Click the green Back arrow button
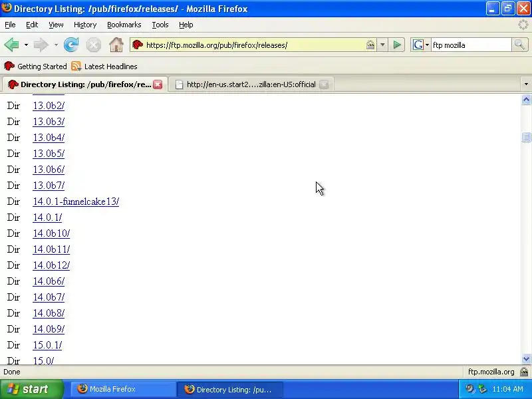 (x=12, y=45)
